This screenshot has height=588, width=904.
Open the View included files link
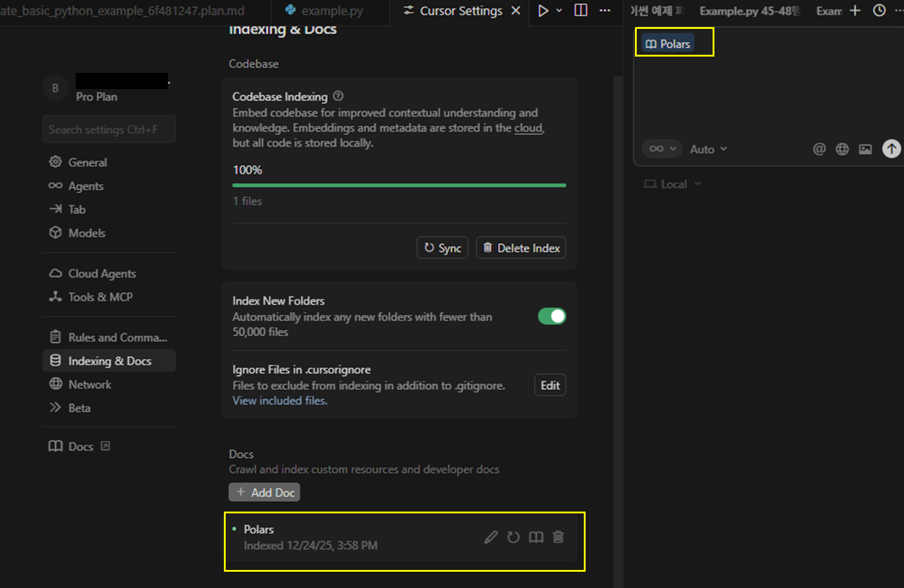280,401
